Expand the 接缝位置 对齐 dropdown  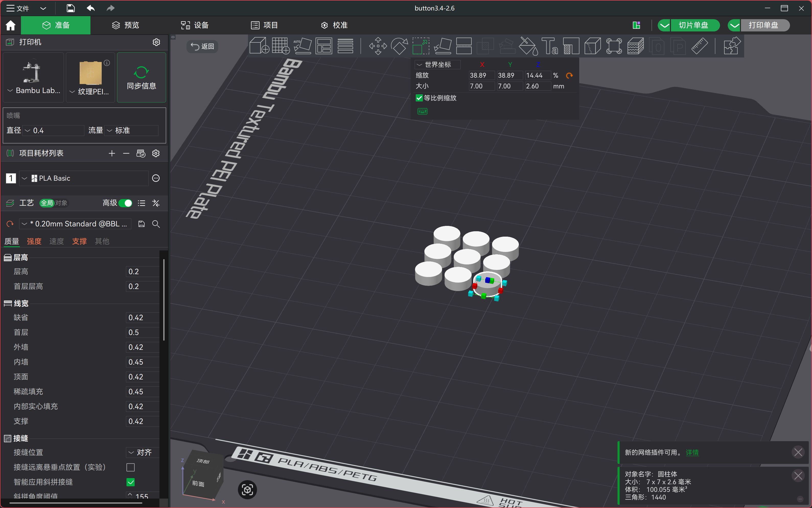click(143, 452)
